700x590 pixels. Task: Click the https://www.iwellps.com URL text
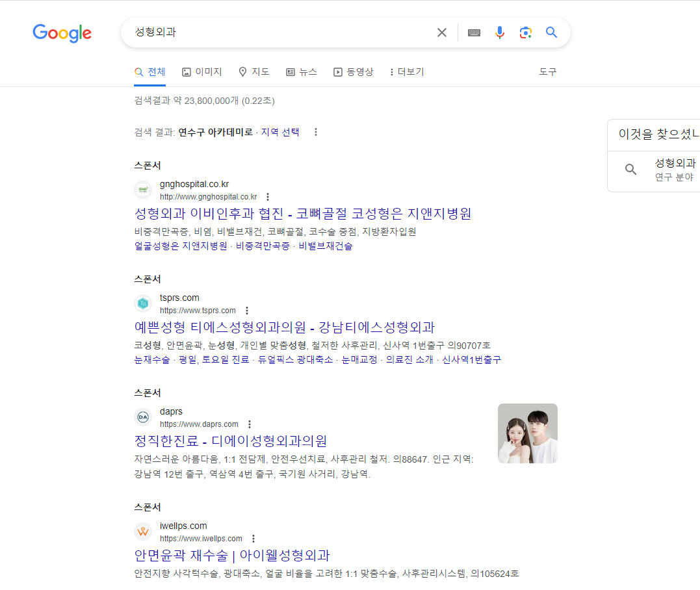tap(201, 539)
